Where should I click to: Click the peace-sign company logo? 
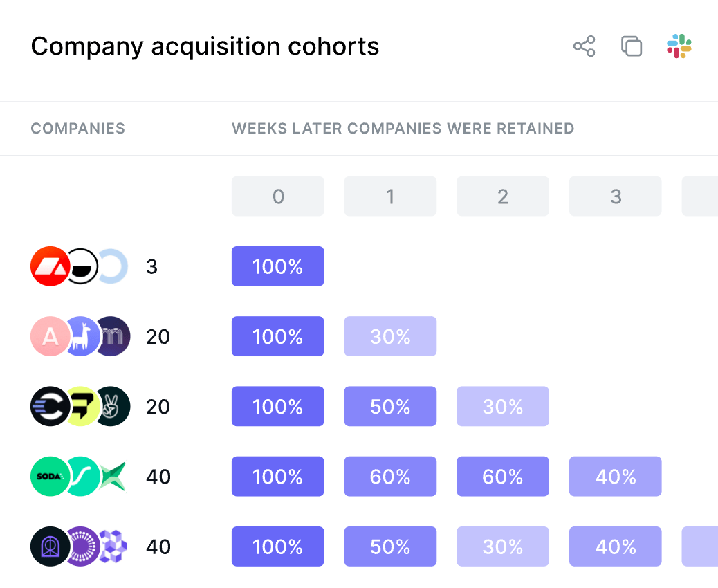tap(111, 406)
